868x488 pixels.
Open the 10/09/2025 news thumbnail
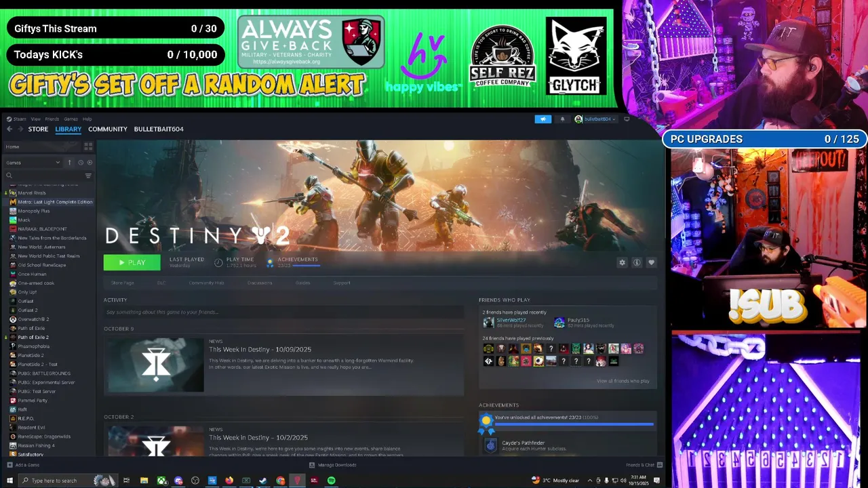click(156, 365)
